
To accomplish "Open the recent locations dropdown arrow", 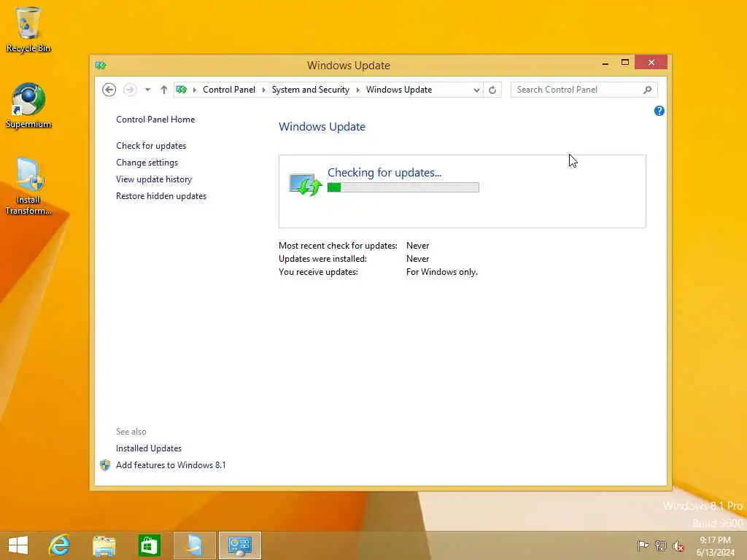I will (x=147, y=90).
